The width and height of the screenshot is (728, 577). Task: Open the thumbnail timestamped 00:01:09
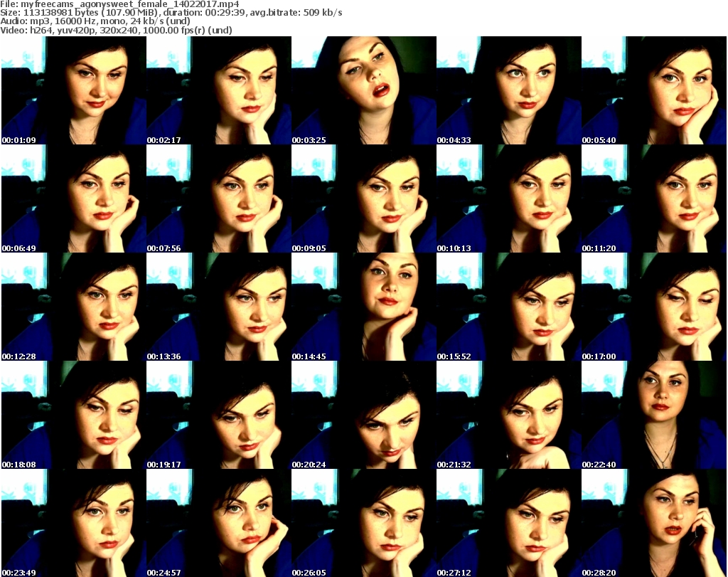(74, 90)
